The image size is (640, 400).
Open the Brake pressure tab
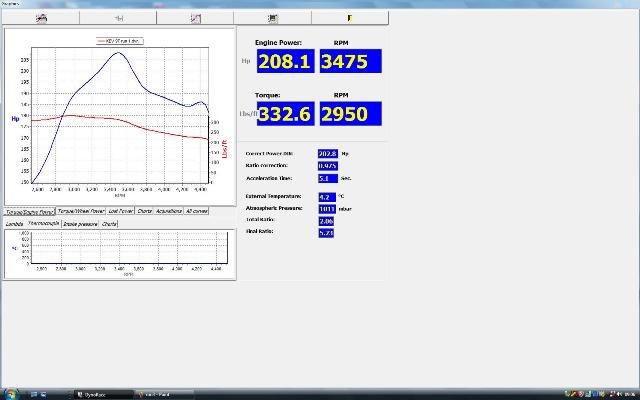(x=80, y=224)
